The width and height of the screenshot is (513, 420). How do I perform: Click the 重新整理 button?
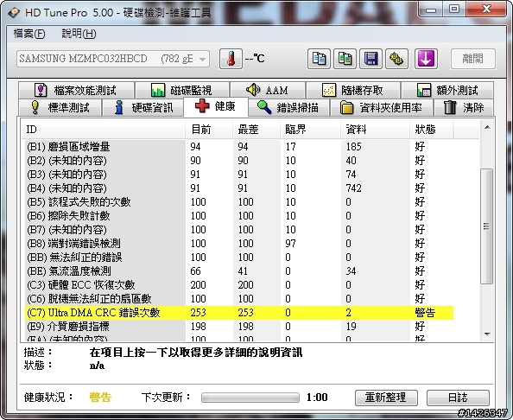[x=386, y=398]
